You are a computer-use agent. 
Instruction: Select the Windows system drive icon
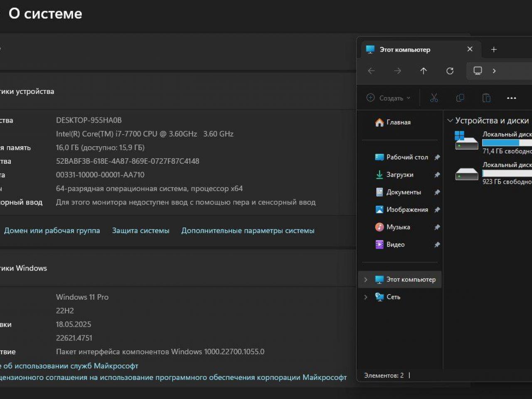[466, 140]
